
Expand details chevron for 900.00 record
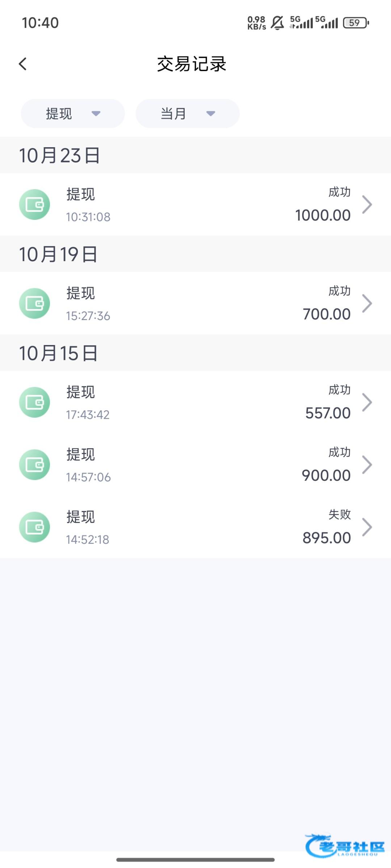pyautogui.click(x=367, y=465)
